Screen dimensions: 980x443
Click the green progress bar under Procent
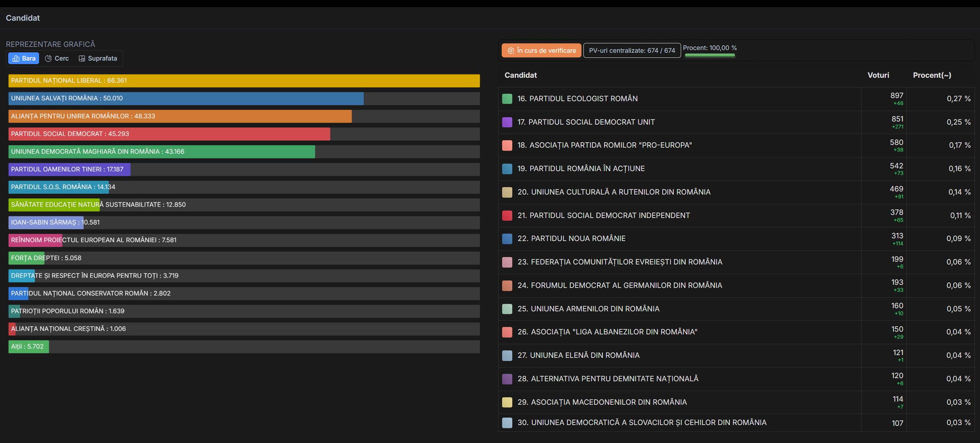point(710,55)
